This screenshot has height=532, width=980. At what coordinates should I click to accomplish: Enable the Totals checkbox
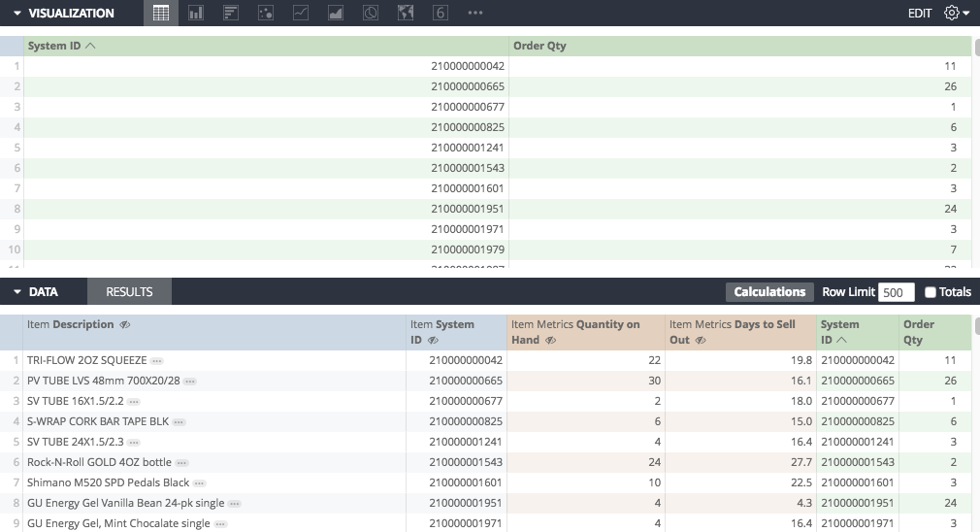pos(930,292)
